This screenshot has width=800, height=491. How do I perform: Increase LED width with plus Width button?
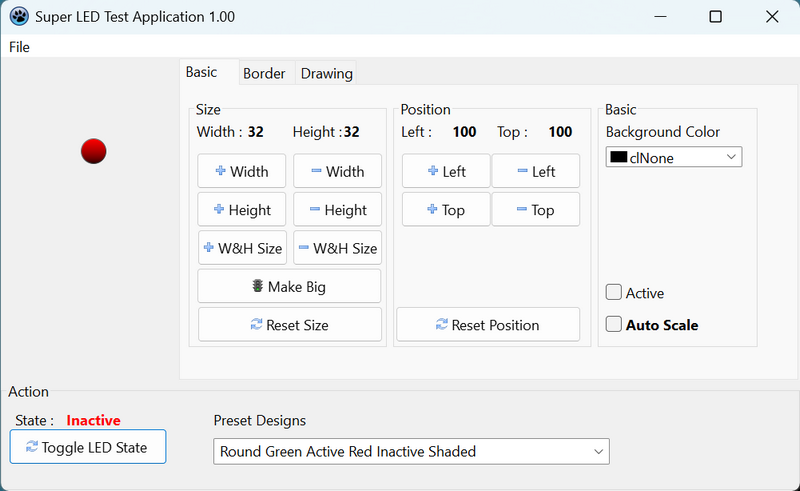(x=242, y=171)
